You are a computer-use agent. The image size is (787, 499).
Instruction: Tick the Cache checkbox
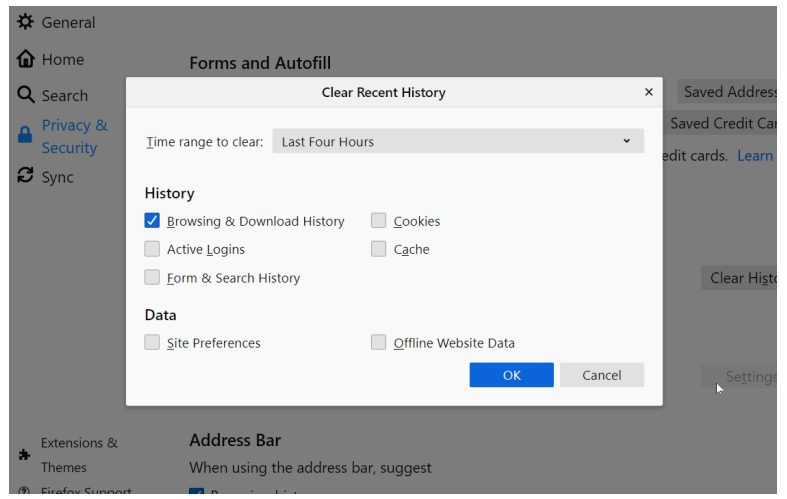(x=379, y=249)
